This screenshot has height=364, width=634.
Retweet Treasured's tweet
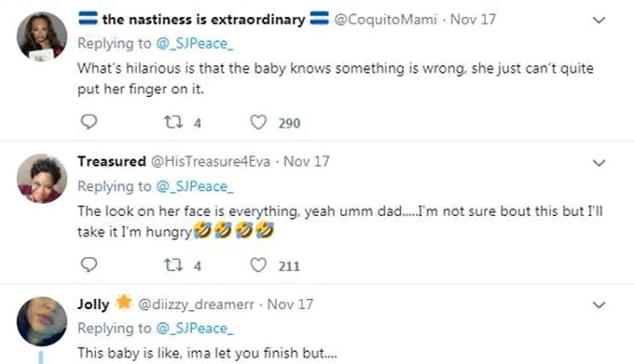pos(171,266)
